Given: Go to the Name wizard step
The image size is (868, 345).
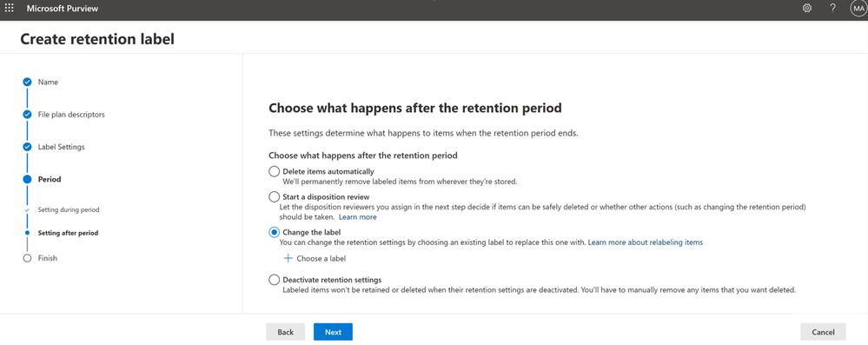Looking at the screenshot, I should (48, 82).
